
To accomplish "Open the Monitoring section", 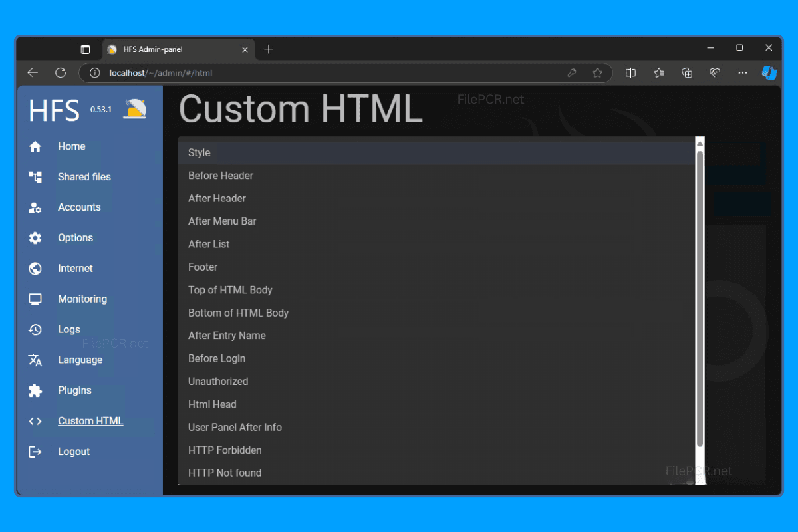I will (x=82, y=299).
